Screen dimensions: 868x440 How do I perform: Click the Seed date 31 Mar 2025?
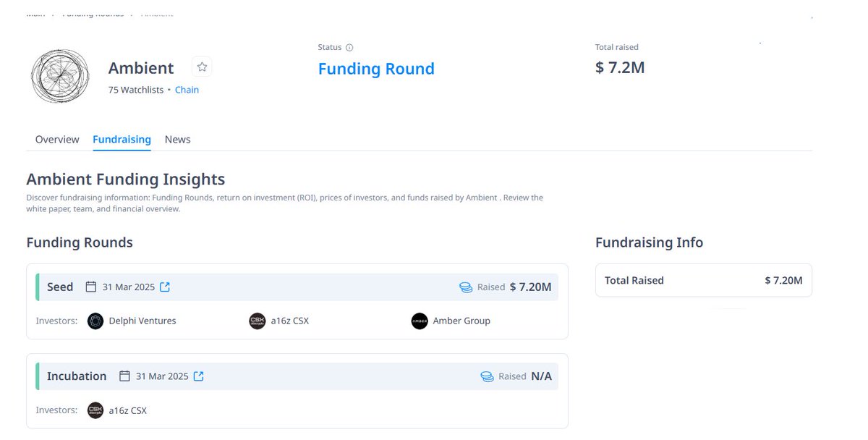click(129, 287)
